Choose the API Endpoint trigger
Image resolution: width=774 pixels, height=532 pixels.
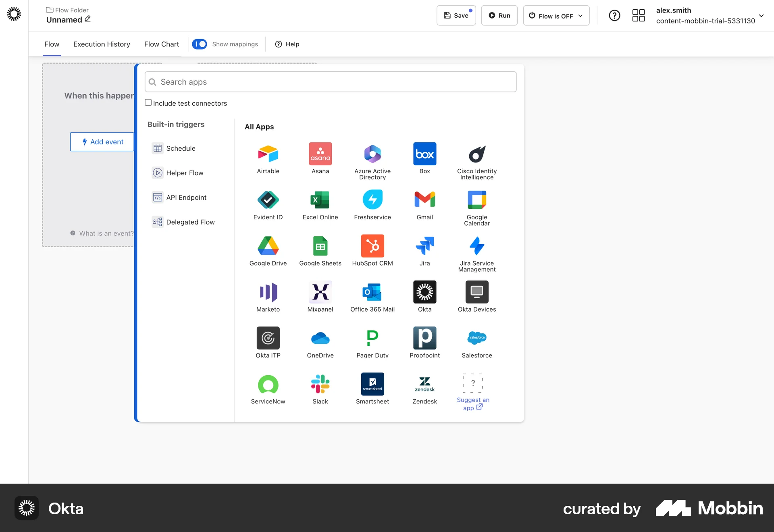pyautogui.click(x=185, y=197)
